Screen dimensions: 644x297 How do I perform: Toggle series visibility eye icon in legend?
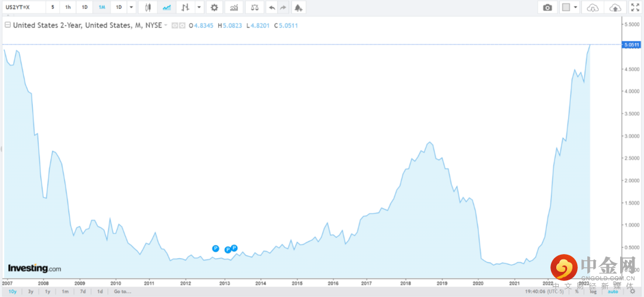coord(174,26)
